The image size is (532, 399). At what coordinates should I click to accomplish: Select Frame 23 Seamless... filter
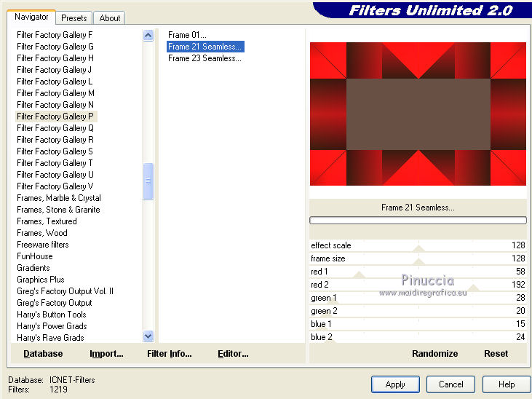205,58
